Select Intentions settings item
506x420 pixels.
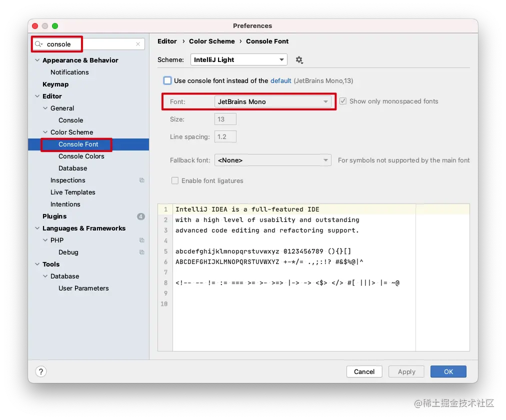(x=65, y=204)
